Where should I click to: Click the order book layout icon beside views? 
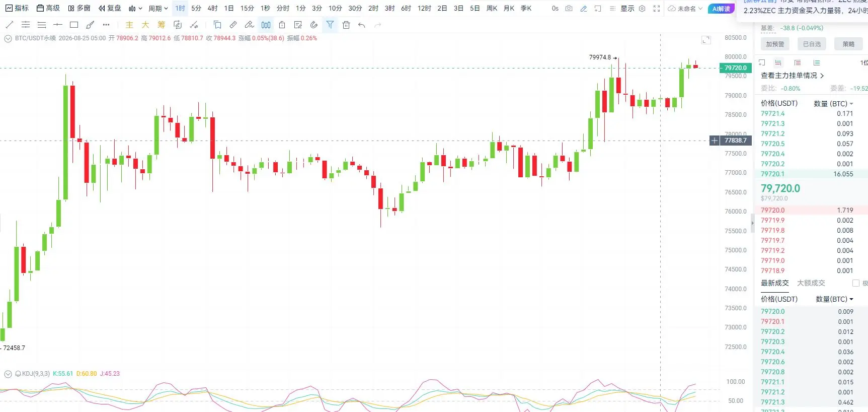[x=762, y=62]
